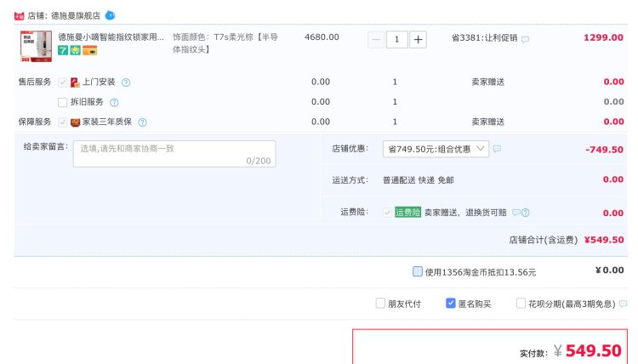Toggle the 上门安装 checkbox

coord(62,82)
